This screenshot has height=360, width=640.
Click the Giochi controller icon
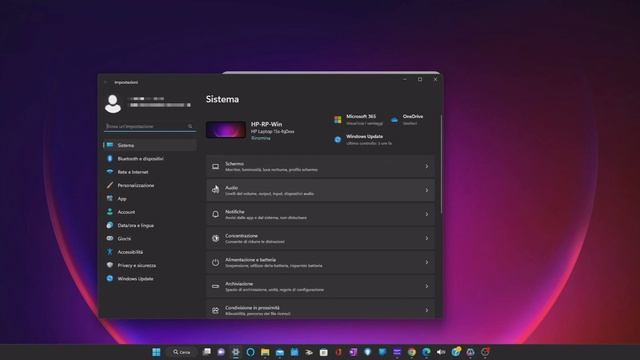pyautogui.click(x=110, y=238)
